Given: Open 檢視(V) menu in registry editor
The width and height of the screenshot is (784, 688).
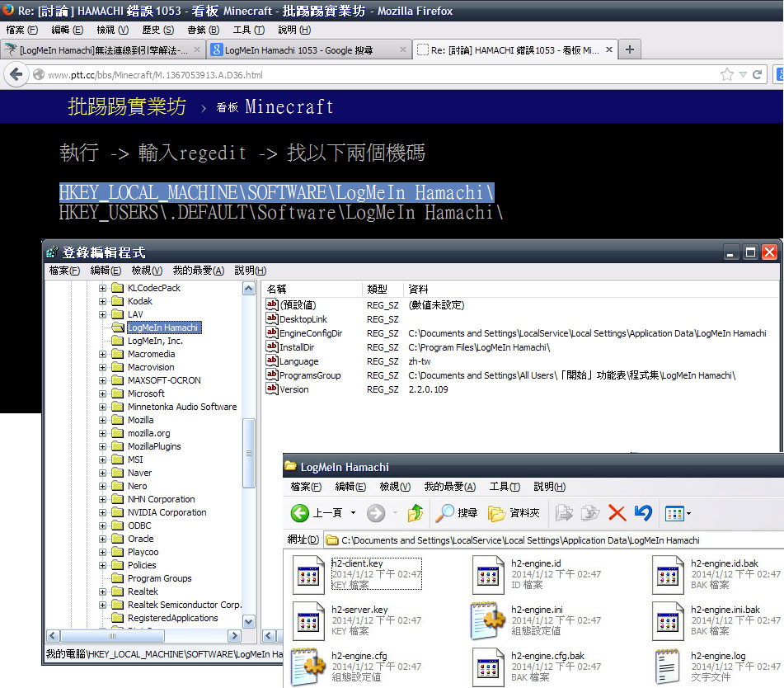Looking at the screenshot, I should click(x=147, y=271).
